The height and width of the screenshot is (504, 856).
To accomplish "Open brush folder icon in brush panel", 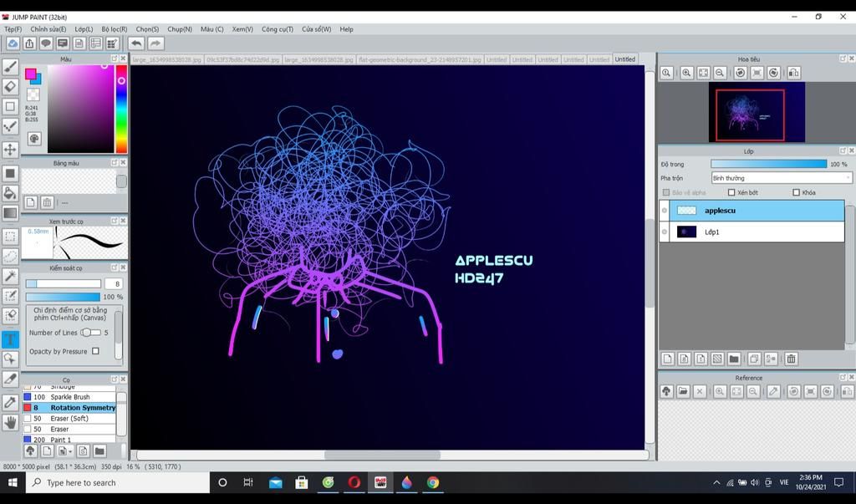I will (x=99, y=451).
